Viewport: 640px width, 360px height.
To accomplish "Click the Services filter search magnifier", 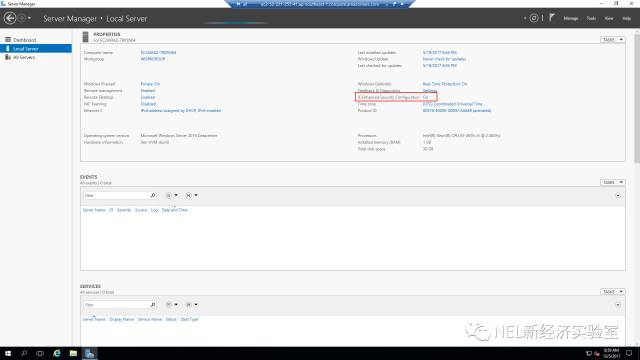I will 153,305.
